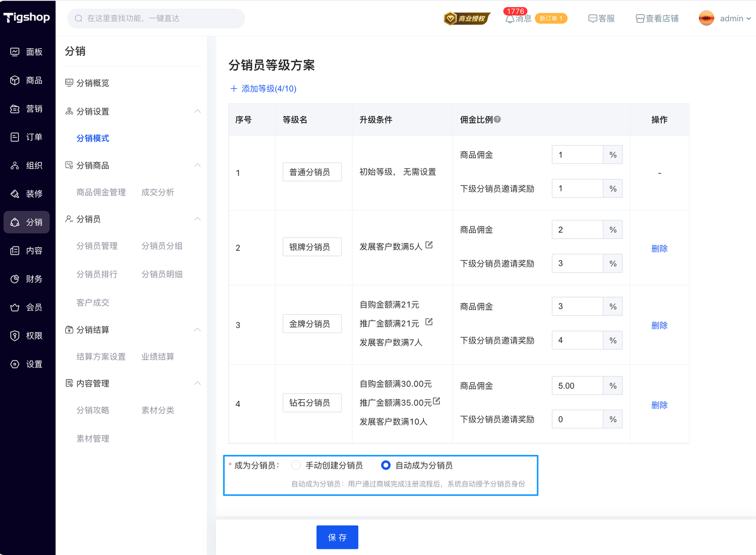Screen dimensions: 756x555
Task: Click the 商业授权 badge
Action: [467, 18]
